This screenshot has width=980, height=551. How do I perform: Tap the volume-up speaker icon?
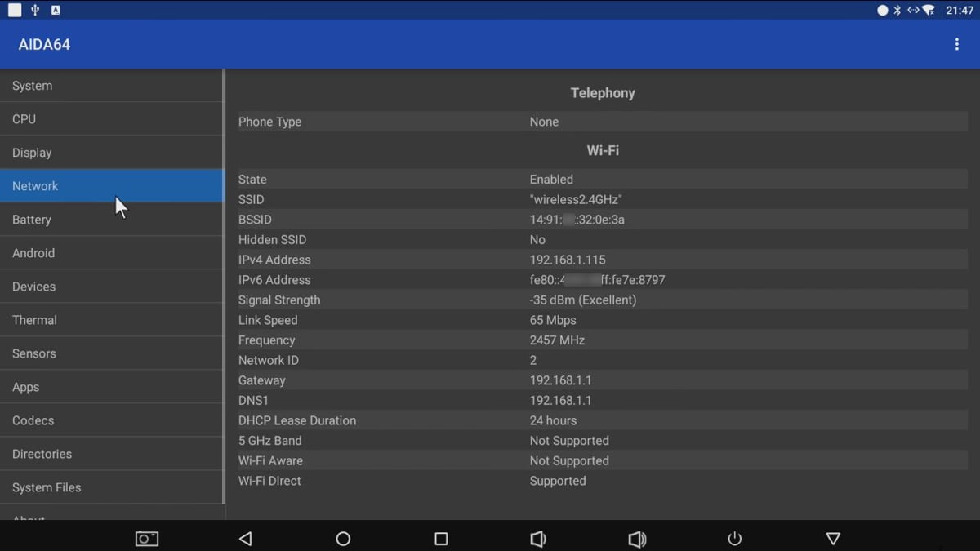(637, 539)
